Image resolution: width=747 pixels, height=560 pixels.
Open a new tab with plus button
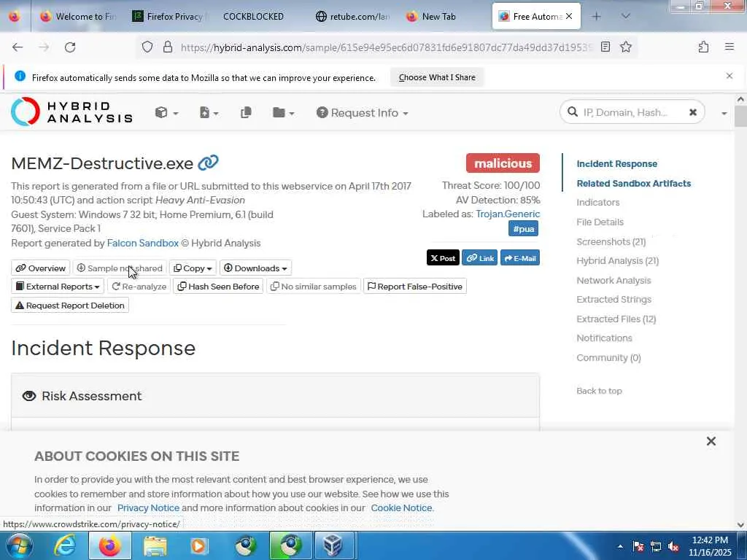(596, 16)
